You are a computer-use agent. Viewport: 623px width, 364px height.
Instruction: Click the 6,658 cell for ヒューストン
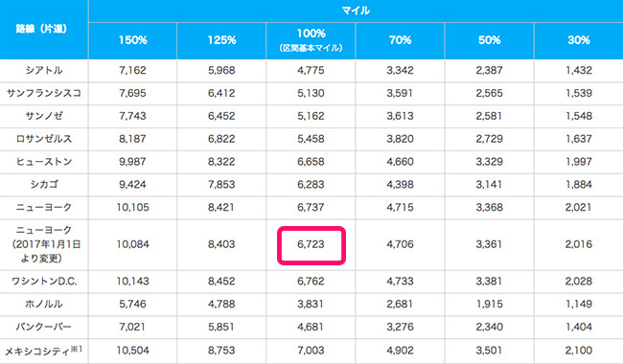[x=311, y=162]
